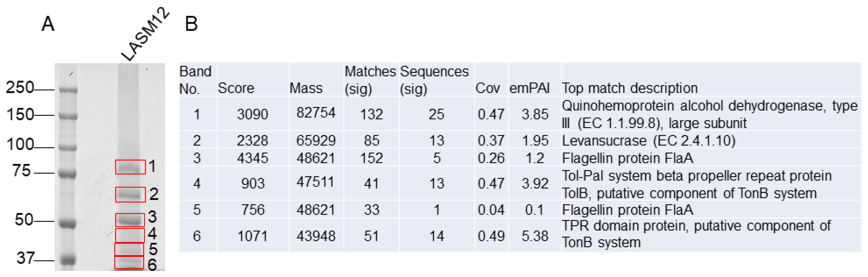Click the 75 marker label
Viewport: 868px width, 277px height.
click(x=21, y=171)
